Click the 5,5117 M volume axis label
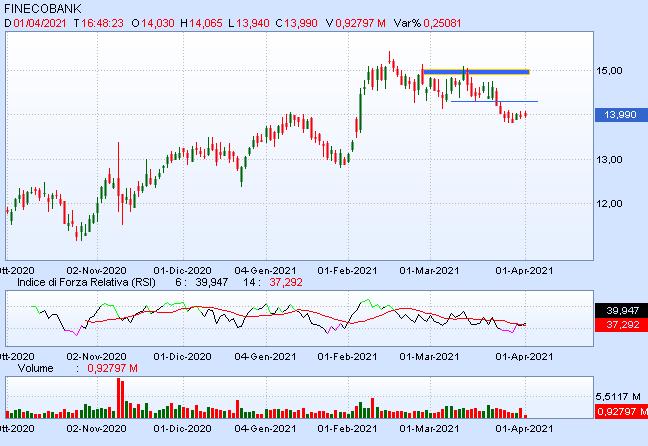This screenshot has height=446, width=648. click(618, 397)
